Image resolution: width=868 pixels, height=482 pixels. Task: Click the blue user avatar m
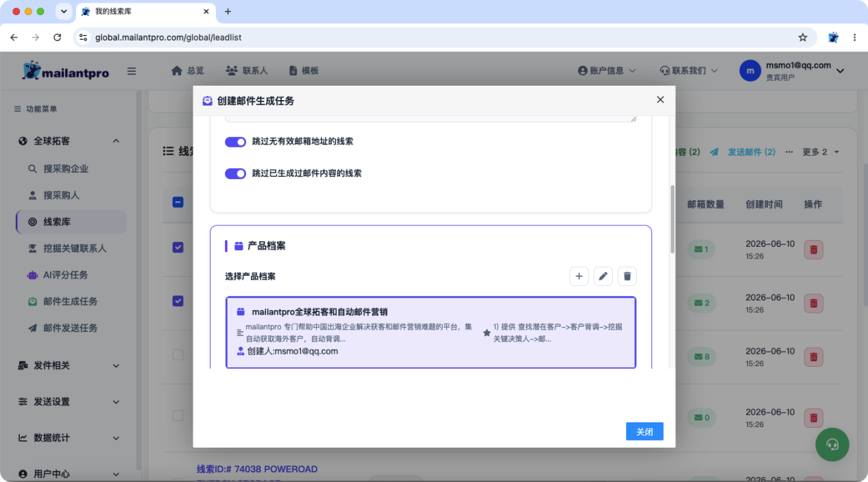[x=750, y=71]
